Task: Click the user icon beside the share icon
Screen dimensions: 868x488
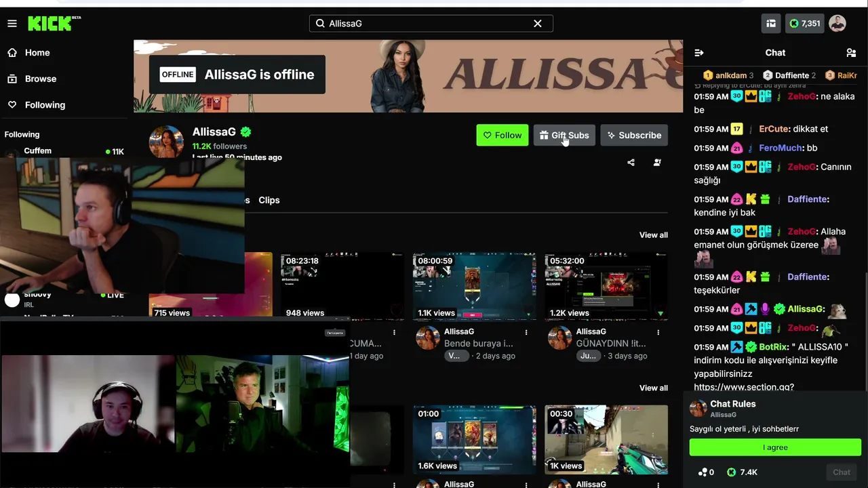Action: click(657, 163)
